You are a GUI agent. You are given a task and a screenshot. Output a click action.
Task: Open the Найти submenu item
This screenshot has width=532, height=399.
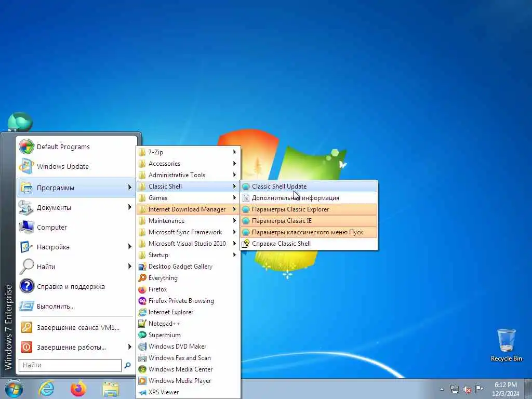tap(77, 267)
